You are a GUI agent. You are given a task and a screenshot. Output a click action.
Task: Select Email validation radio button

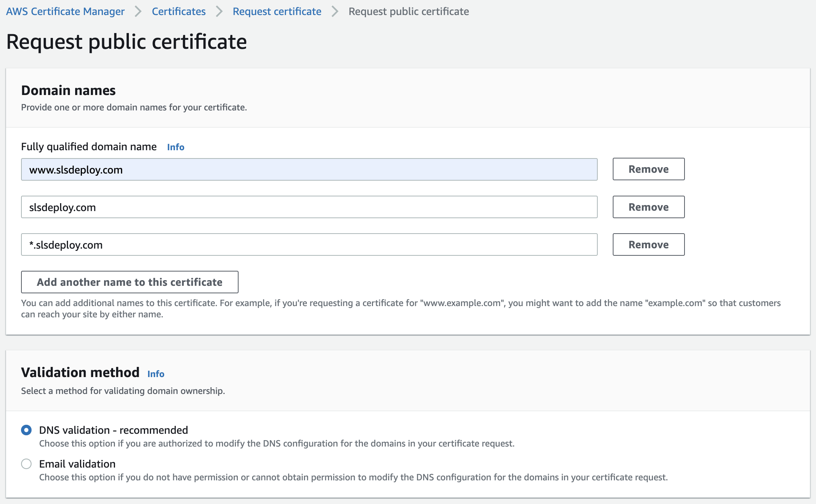(x=26, y=464)
